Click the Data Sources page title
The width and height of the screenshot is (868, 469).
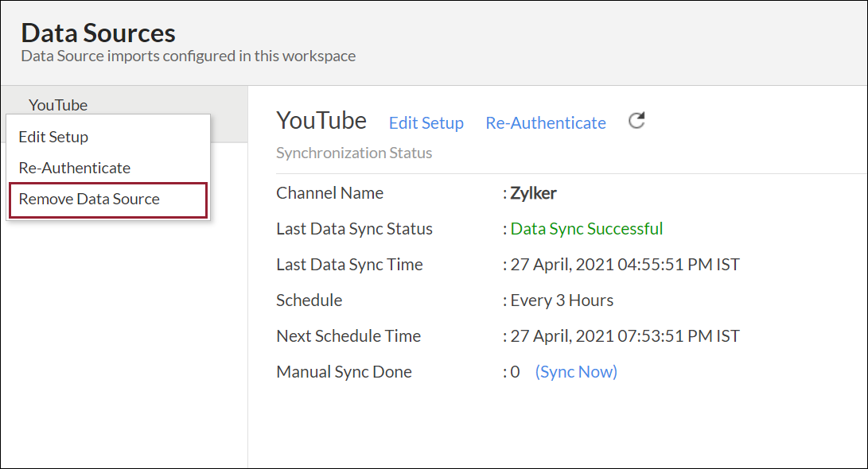coord(98,33)
